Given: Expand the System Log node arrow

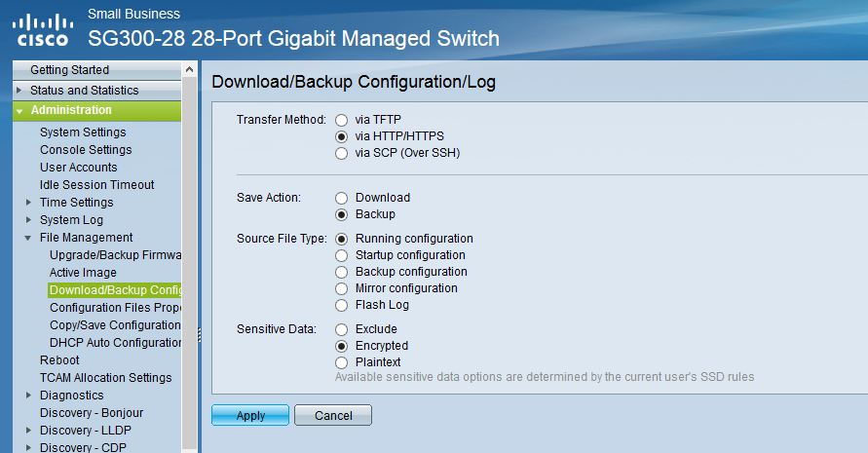Looking at the screenshot, I should [28, 220].
